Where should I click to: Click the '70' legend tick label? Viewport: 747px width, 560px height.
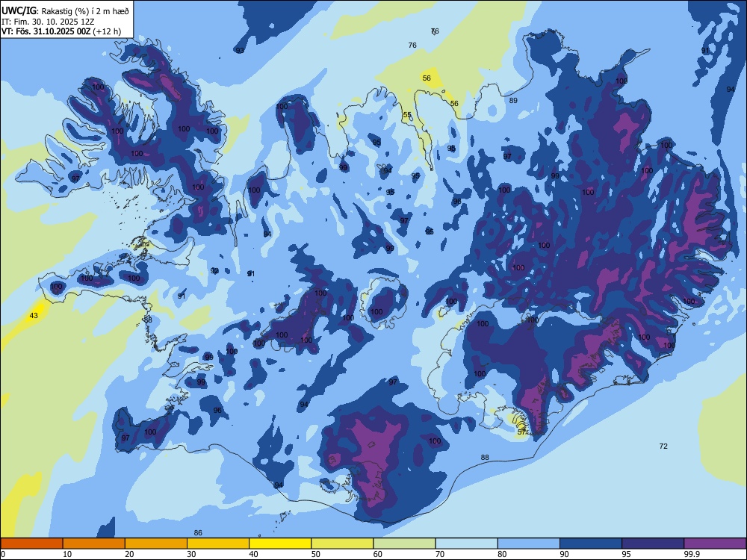(x=440, y=554)
